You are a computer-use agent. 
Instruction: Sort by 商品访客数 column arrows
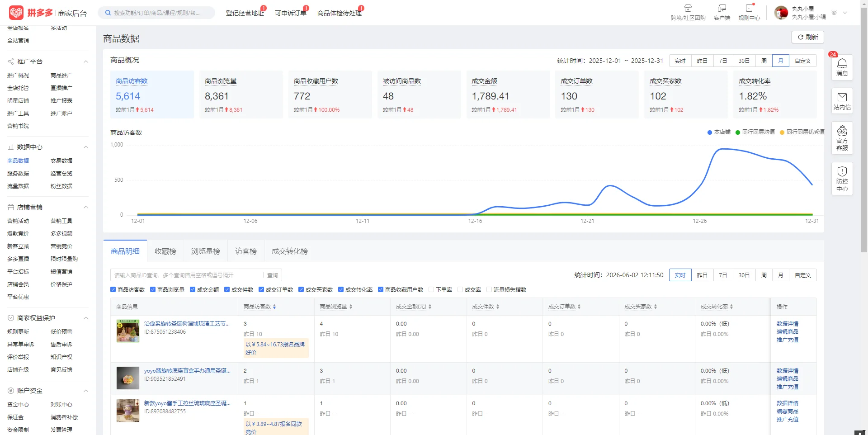274,307
